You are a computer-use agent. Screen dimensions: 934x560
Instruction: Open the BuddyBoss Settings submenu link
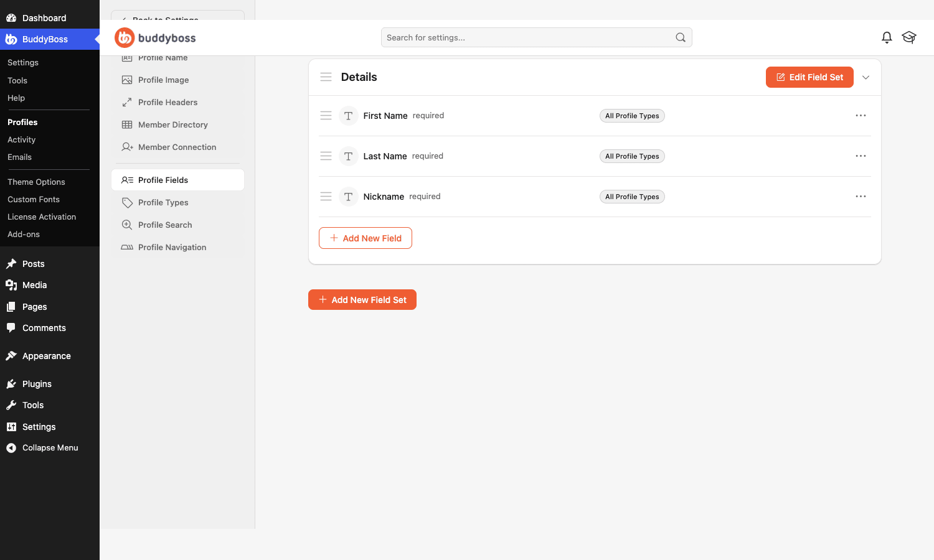click(x=23, y=63)
